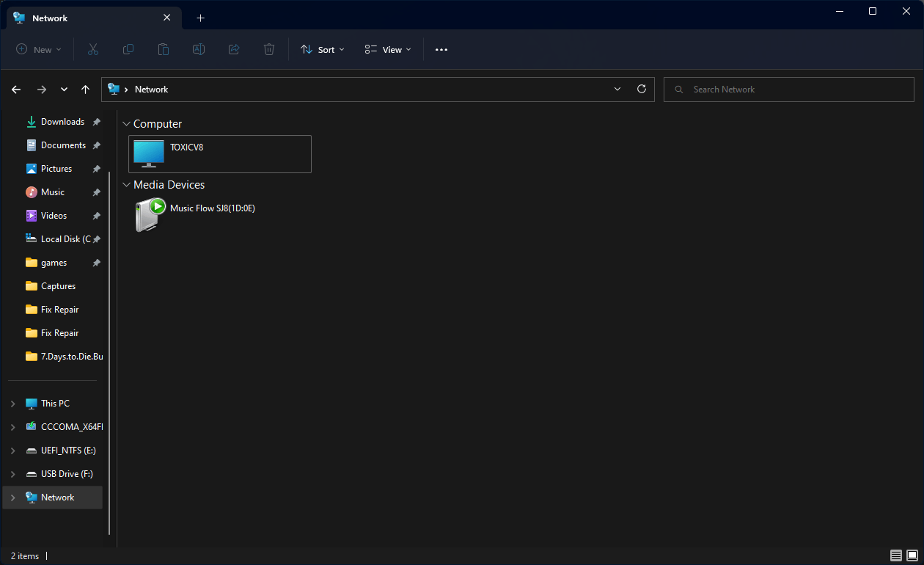Collapse the Computer group
Image resolution: width=924 pixels, height=565 pixels.
point(126,124)
